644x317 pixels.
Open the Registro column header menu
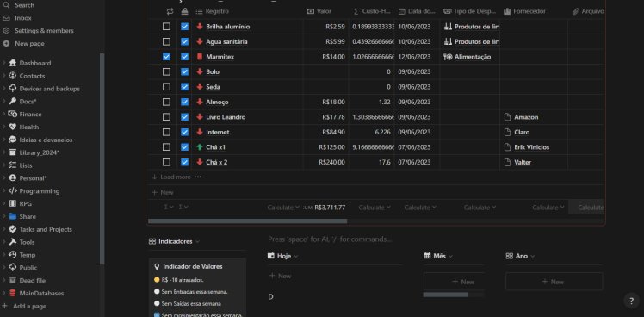coord(248,11)
